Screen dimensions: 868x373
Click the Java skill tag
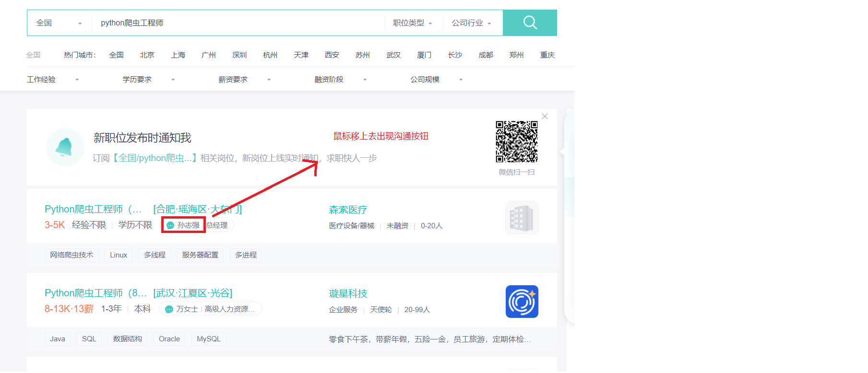point(58,339)
